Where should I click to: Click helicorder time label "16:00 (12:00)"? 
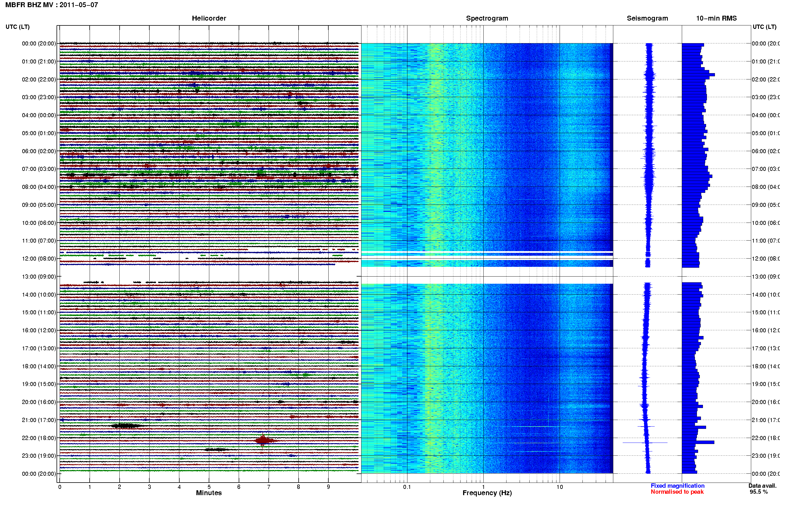[39, 330]
